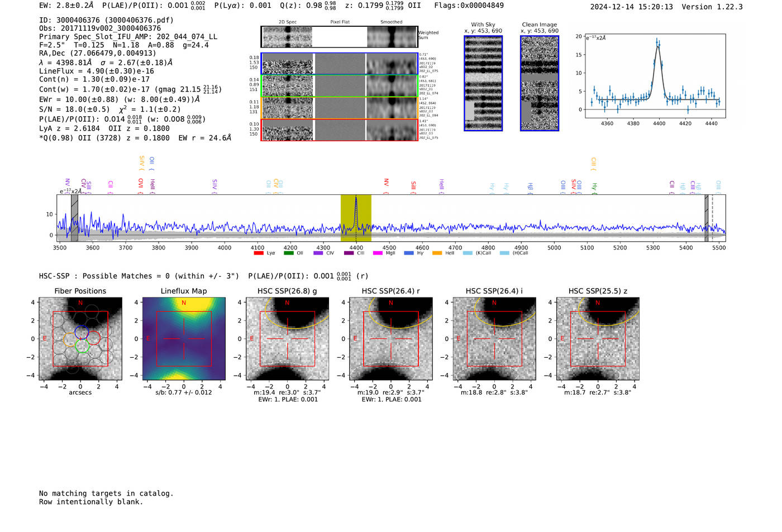Click the yellow highlighted band near 4400
The width and height of the screenshot is (782, 532).
(x=356, y=218)
